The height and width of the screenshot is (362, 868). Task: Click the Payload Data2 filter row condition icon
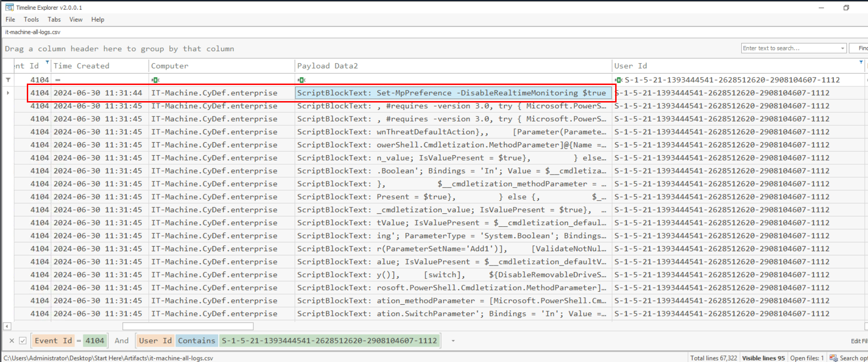[x=302, y=80]
